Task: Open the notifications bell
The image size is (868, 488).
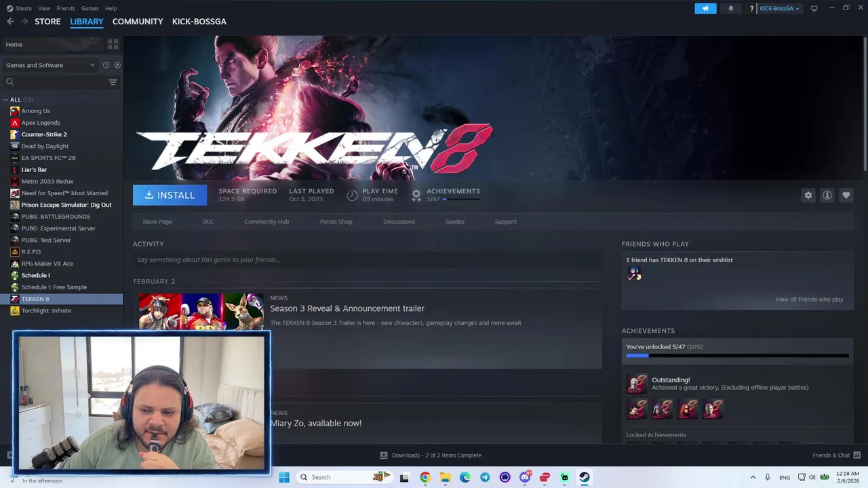Action: (x=731, y=8)
